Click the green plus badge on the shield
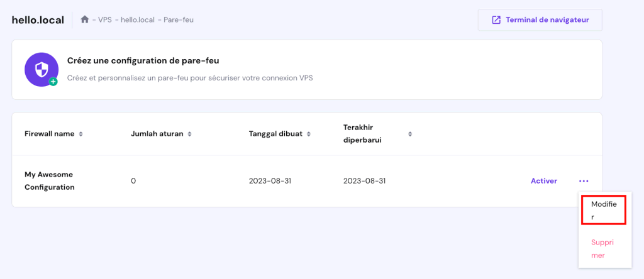 53,82
